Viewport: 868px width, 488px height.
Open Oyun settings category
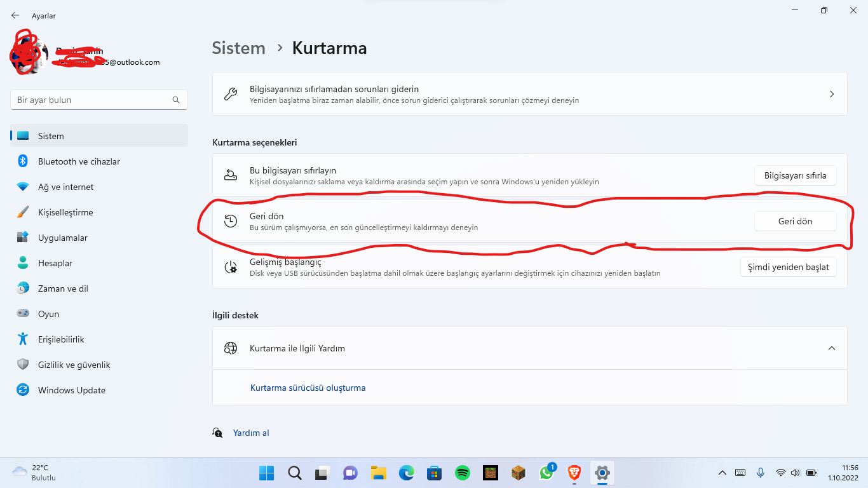coord(99,314)
